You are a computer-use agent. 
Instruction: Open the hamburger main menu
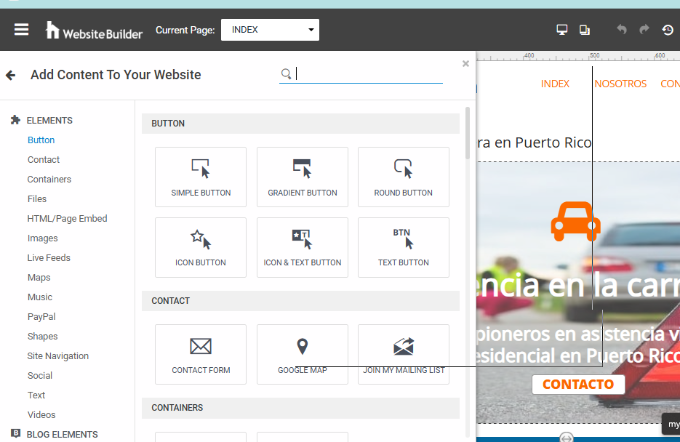(x=21, y=29)
